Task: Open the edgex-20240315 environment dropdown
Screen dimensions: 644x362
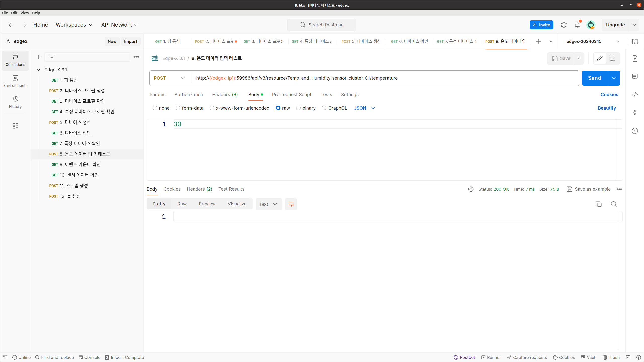Action: coord(593,42)
